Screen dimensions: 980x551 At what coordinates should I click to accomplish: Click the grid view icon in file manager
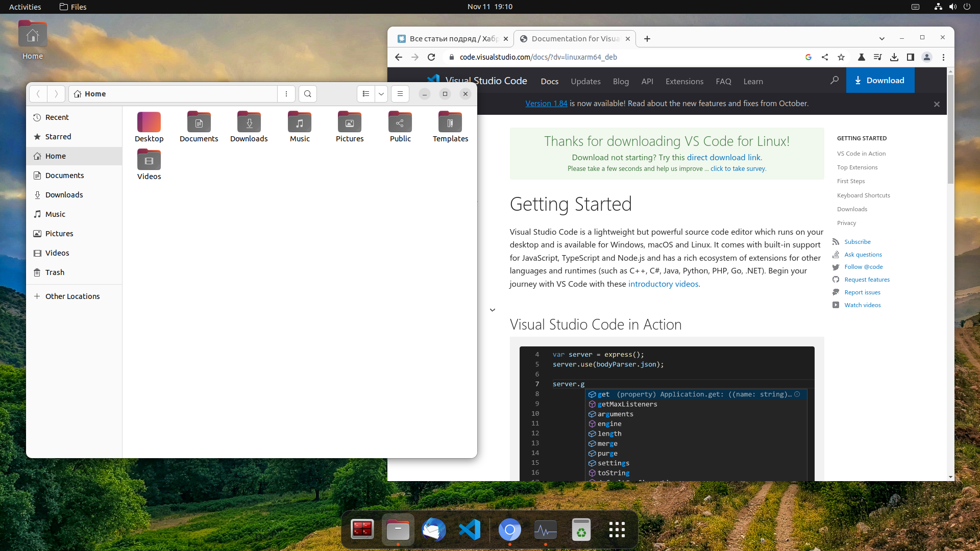pos(365,93)
